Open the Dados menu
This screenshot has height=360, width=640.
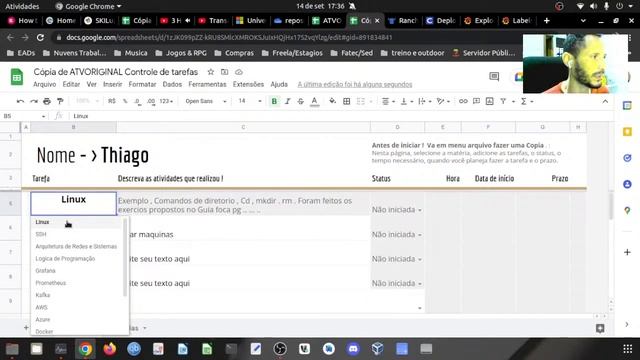[x=172, y=84]
